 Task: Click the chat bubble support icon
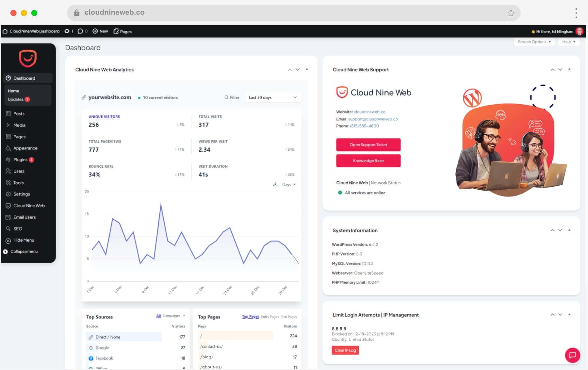coord(572,355)
